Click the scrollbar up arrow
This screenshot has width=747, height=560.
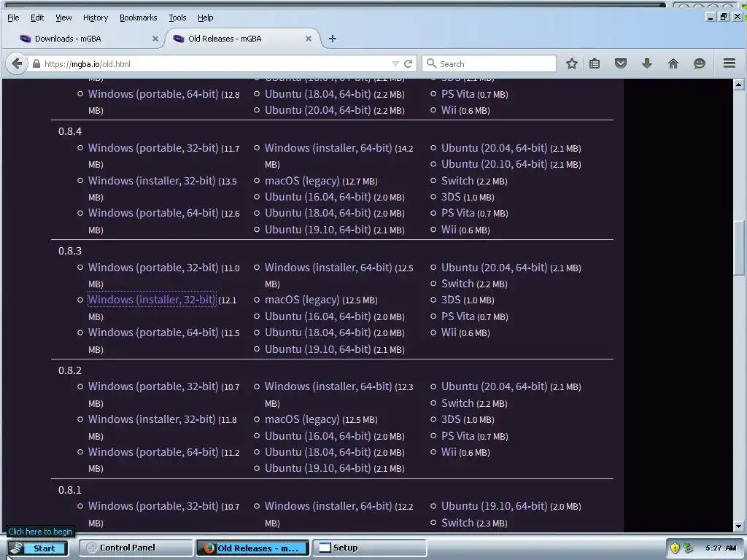[x=738, y=85]
